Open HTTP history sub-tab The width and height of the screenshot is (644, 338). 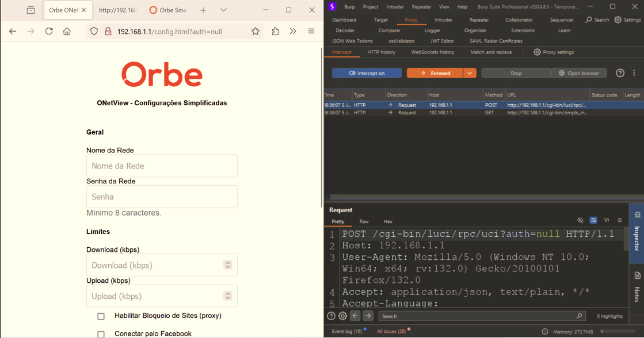pyautogui.click(x=381, y=52)
